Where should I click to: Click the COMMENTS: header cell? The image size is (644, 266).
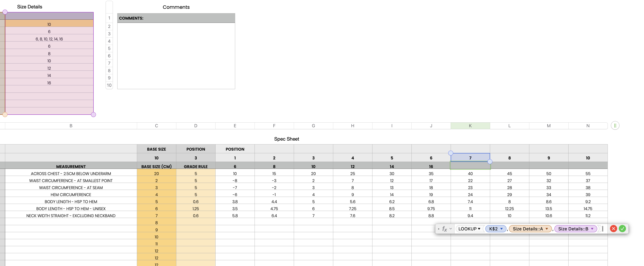176,18
